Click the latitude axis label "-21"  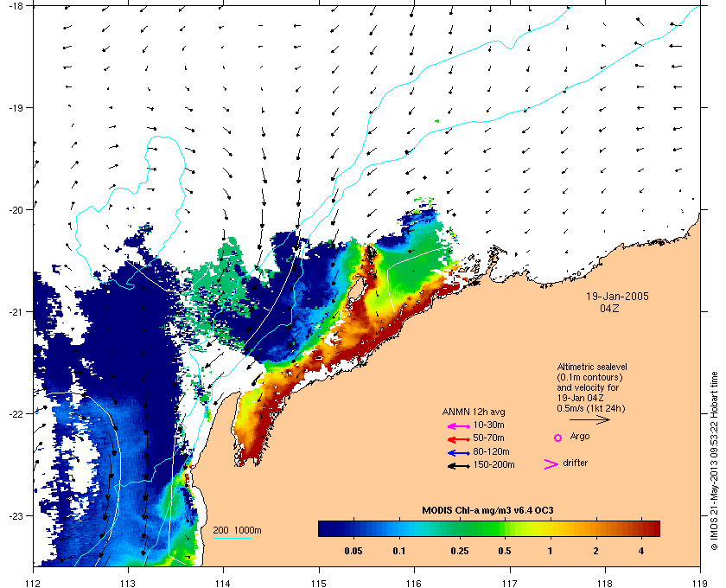click(x=16, y=312)
